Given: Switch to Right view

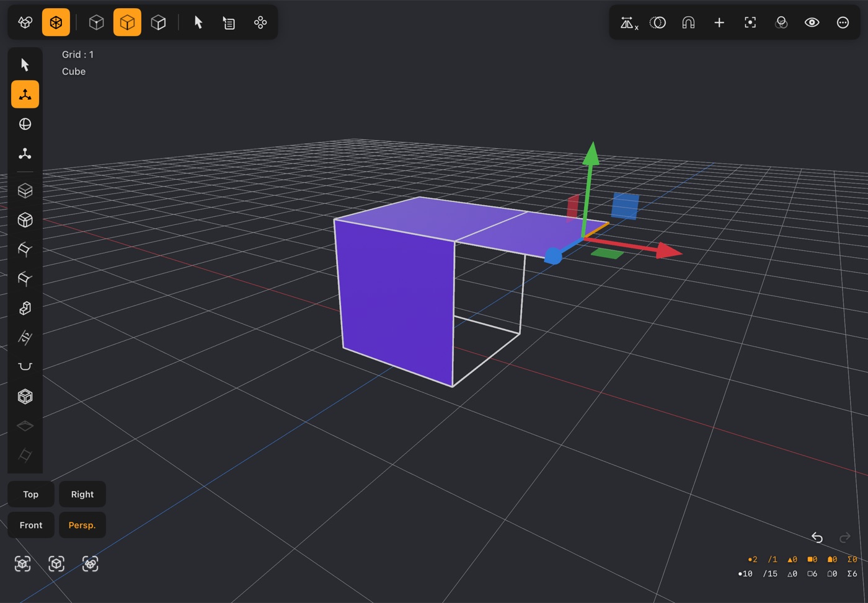Looking at the screenshot, I should 82,494.
